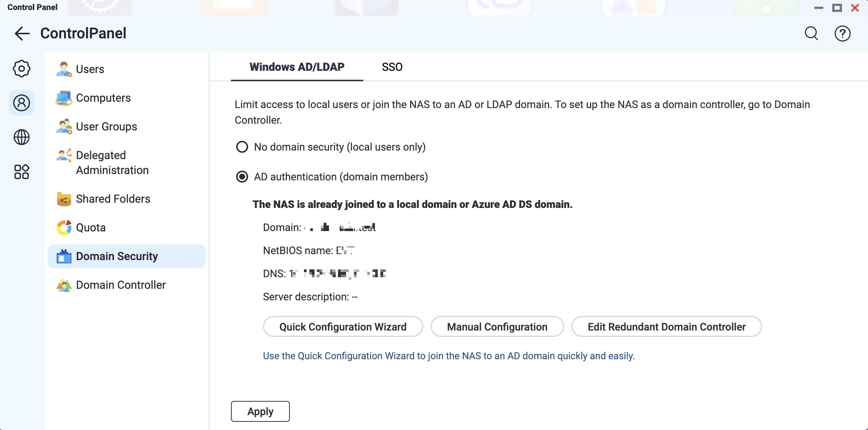Open Manual Configuration
Image resolution: width=868 pixels, height=430 pixels.
pos(497,327)
